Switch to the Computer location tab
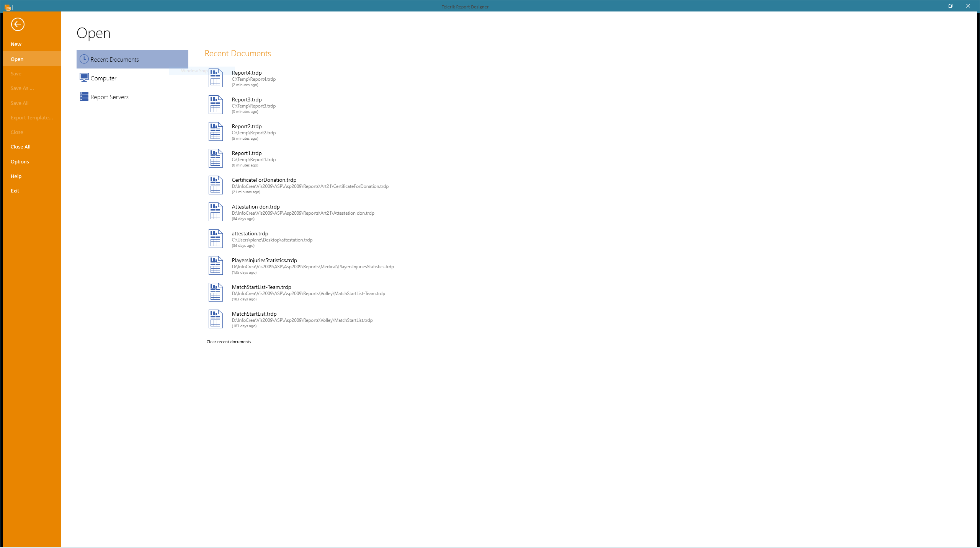980x548 pixels. pyautogui.click(x=103, y=78)
